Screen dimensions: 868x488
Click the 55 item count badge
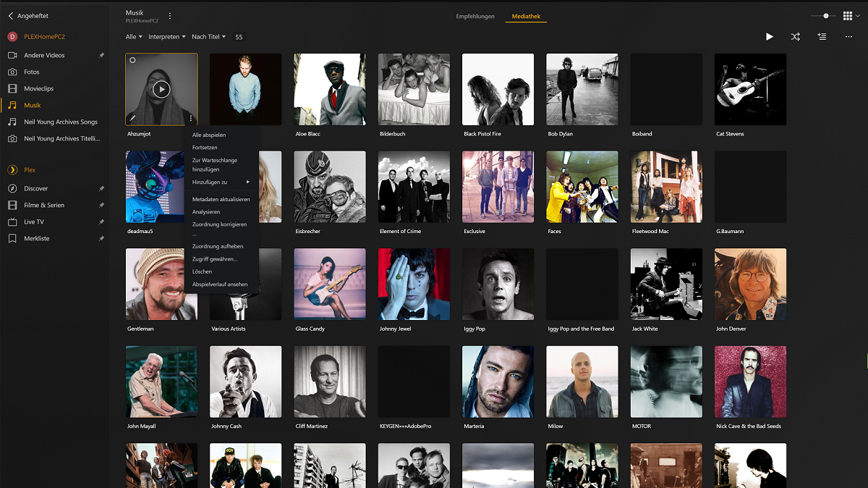239,37
